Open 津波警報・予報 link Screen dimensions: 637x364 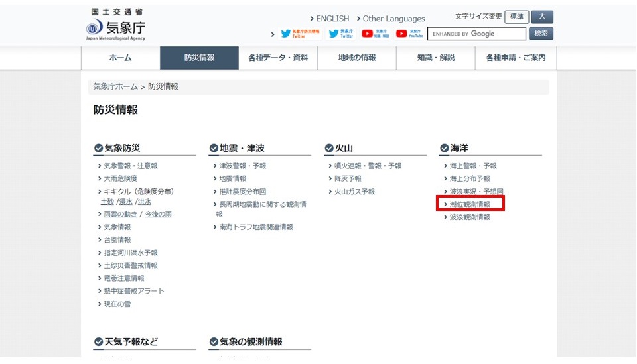click(243, 166)
